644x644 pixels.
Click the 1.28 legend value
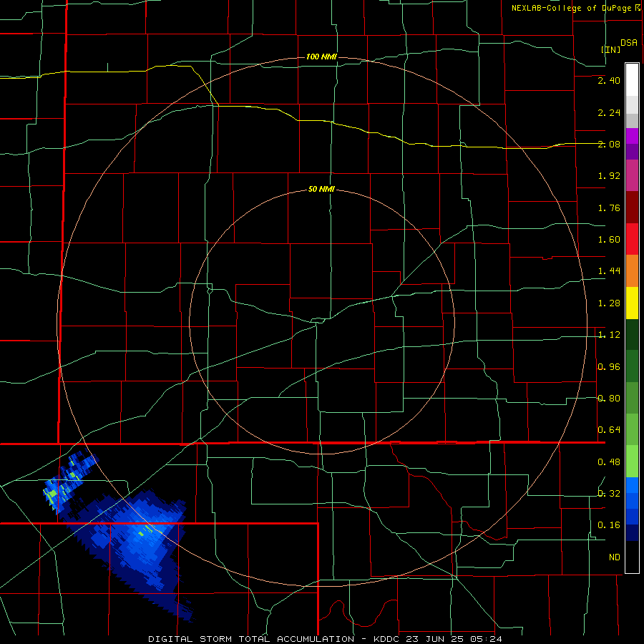pos(609,303)
